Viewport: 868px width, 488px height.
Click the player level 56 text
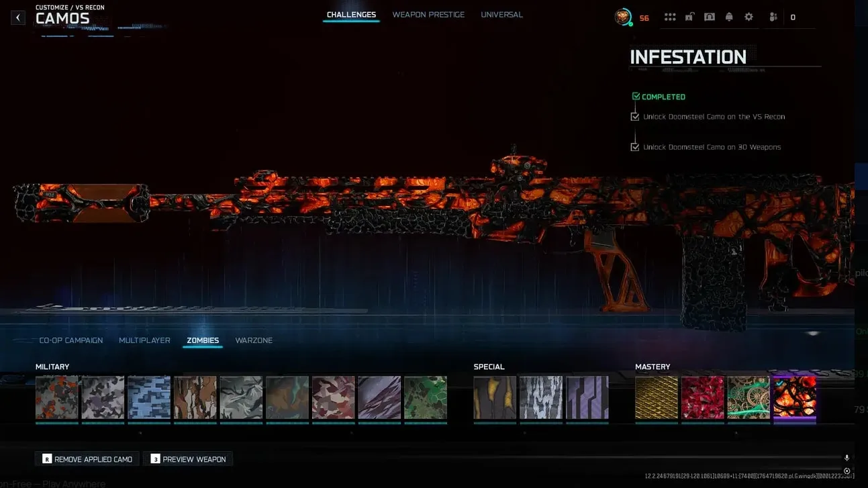pyautogui.click(x=644, y=18)
